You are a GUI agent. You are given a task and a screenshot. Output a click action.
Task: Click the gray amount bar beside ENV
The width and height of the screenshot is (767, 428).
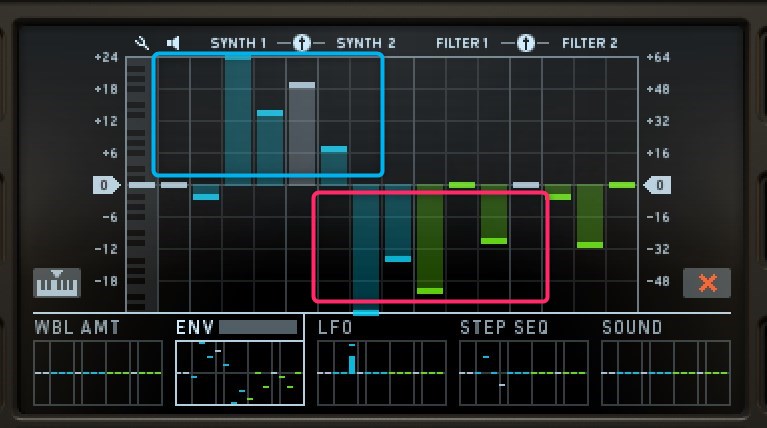[x=258, y=327]
